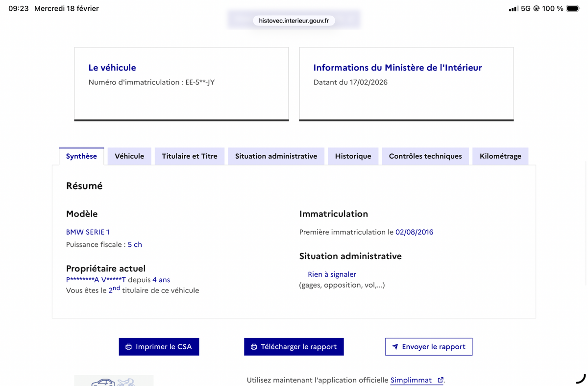
Task: Click the owner name P********A V*****T
Action: click(x=96, y=280)
